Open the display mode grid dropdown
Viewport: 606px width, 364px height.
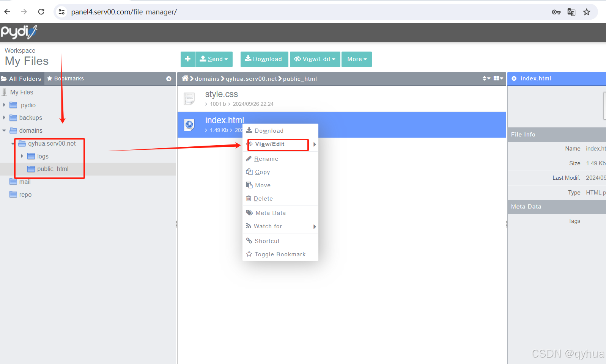(498, 78)
